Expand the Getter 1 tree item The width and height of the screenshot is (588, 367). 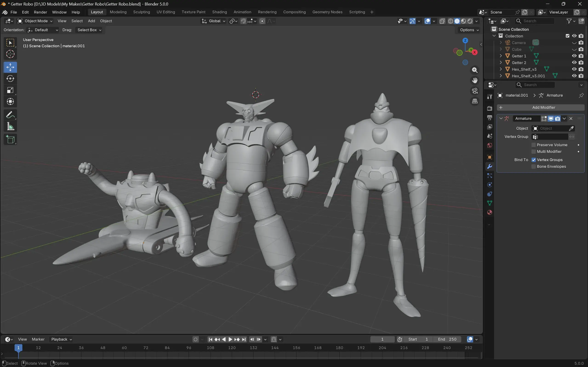(x=500, y=56)
